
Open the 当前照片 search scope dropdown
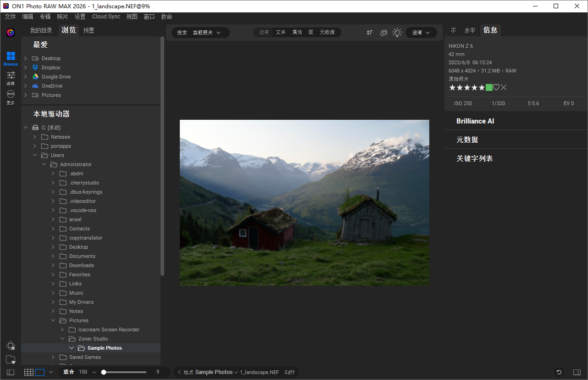[x=207, y=32]
